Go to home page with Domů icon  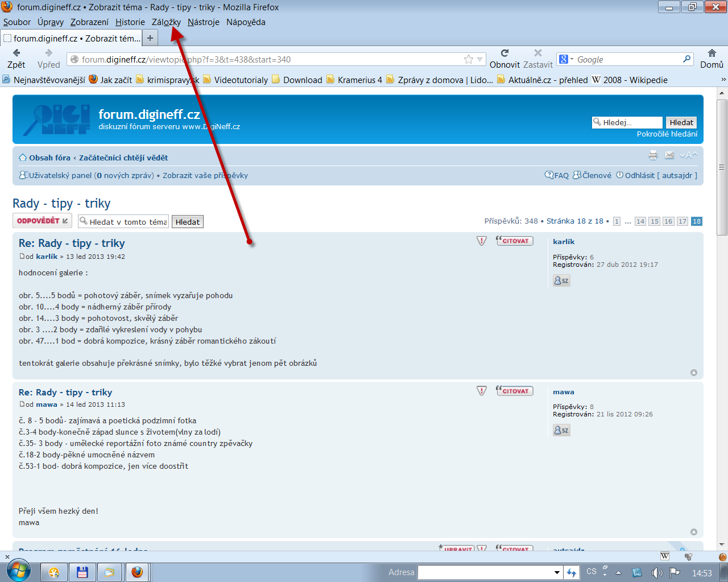coord(712,53)
